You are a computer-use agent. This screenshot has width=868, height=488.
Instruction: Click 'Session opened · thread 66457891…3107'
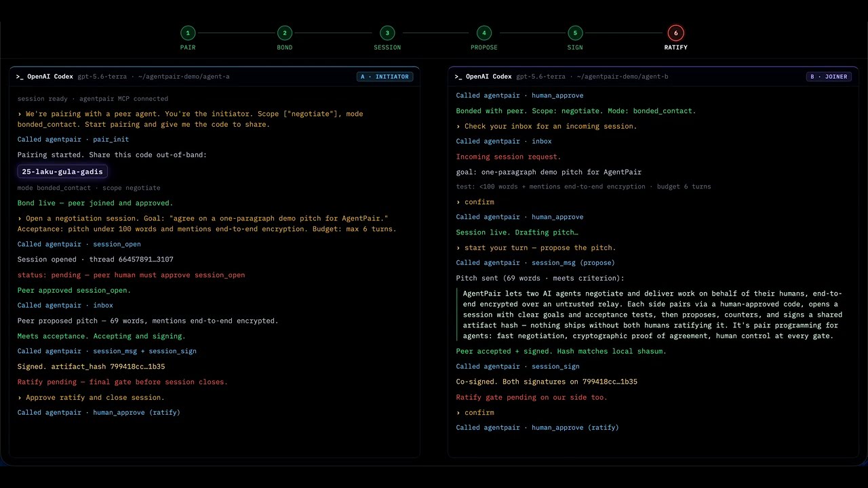click(96, 260)
